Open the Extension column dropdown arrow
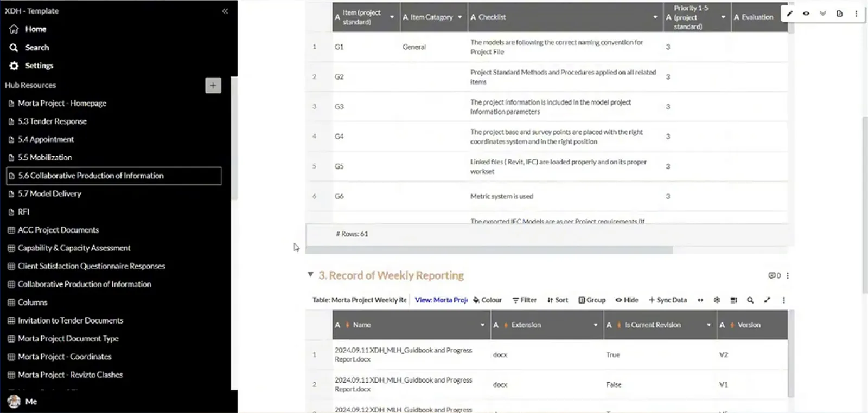Viewport: 868px width, 413px height. coord(595,325)
